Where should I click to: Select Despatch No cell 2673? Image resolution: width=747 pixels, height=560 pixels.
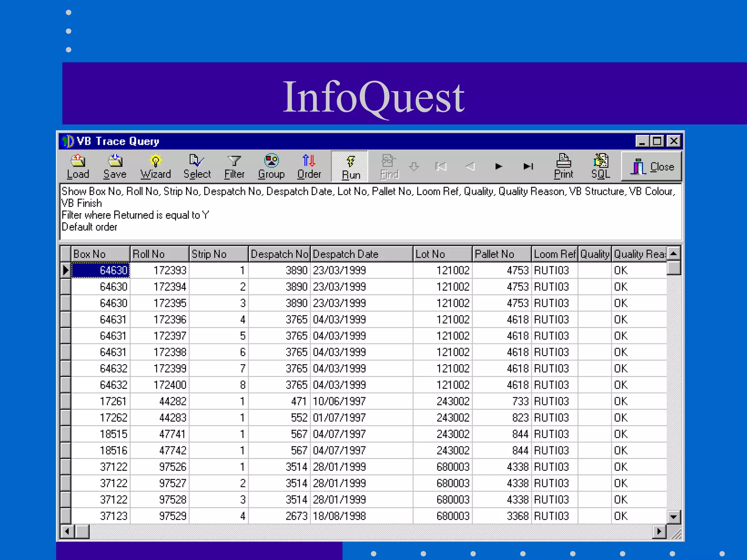(x=279, y=516)
